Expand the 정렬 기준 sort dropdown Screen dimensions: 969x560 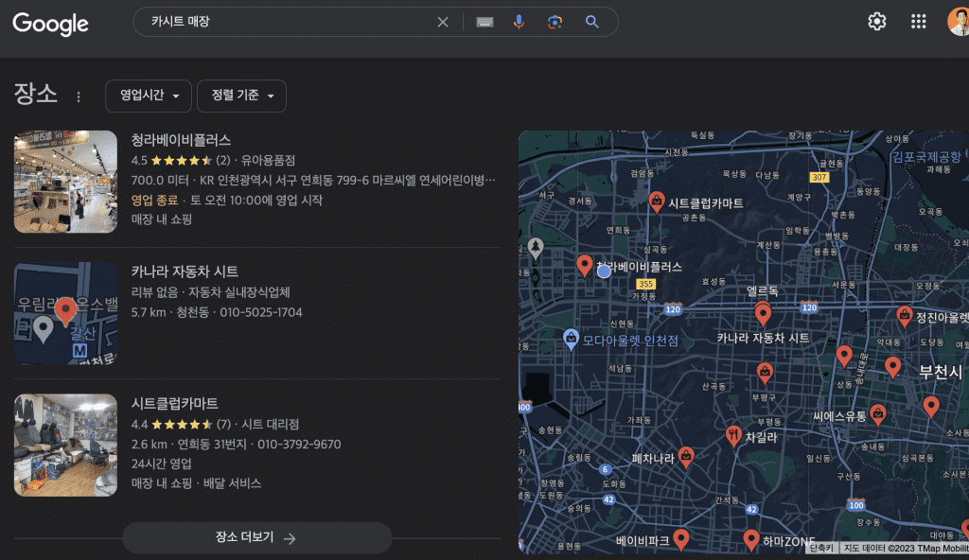click(241, 96)
